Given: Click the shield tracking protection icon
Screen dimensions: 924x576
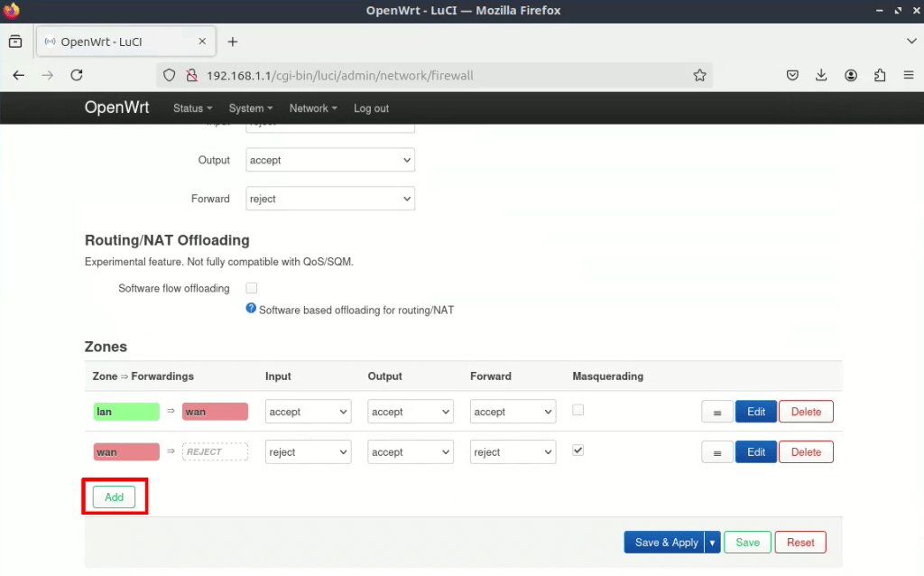Looking at the screenshot, I should pos(169,76).
